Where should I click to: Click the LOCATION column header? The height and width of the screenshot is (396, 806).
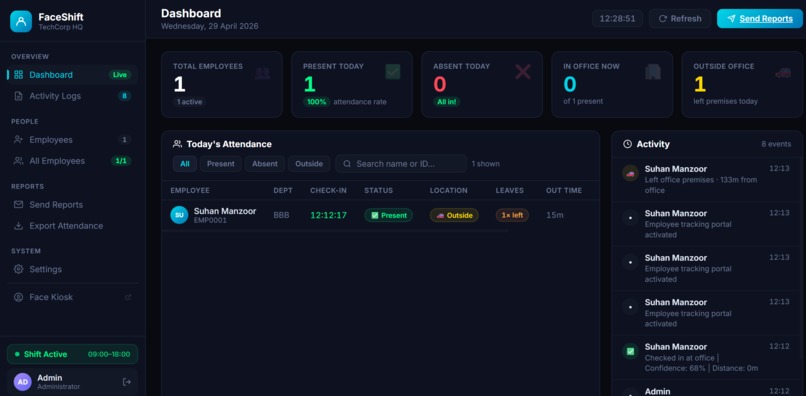[449, 190]
